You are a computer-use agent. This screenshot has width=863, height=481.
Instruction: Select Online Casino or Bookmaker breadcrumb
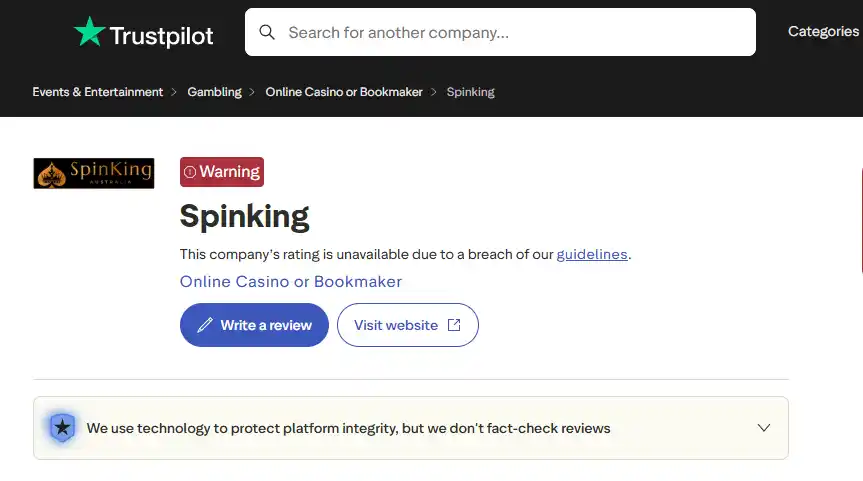[x=344, y=92]
